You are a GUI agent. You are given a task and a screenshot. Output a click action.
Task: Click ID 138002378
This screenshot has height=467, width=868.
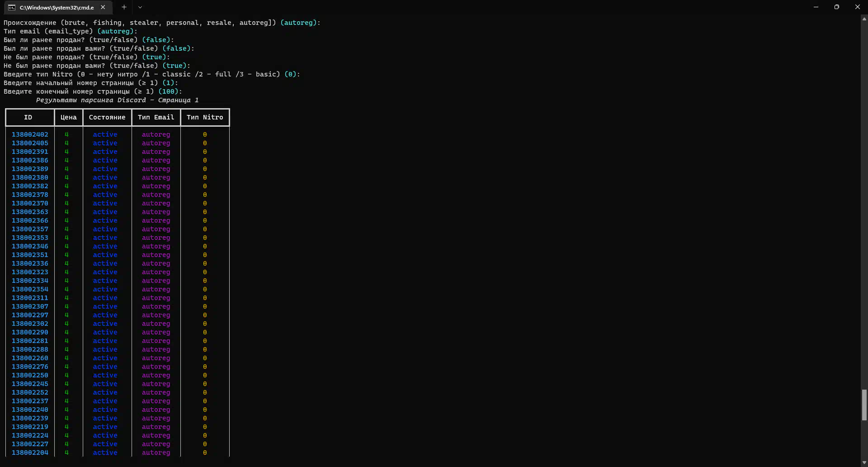point(30,195)
